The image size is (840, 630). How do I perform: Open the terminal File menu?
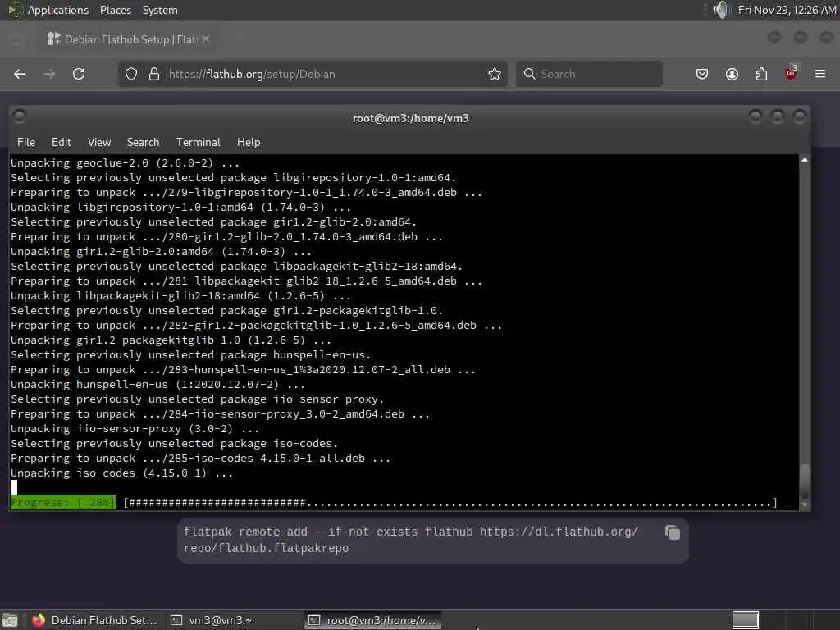pyautogui.click(x=26, y=142)
